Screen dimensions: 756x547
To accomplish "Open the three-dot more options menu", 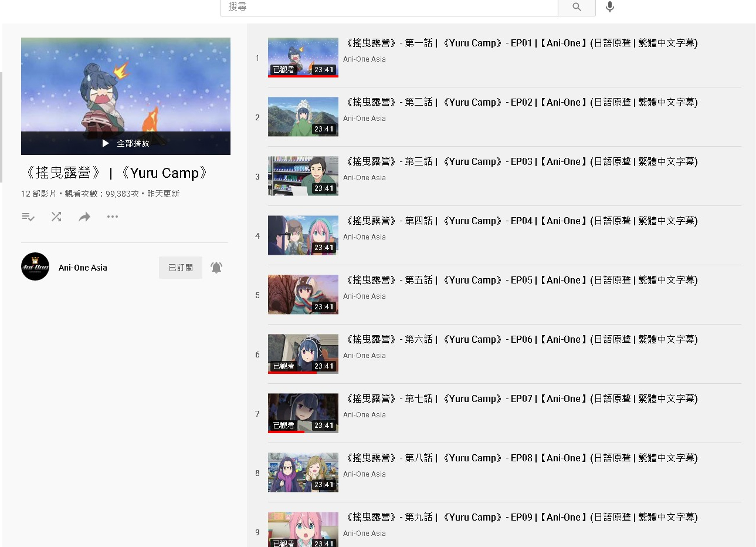I will click(x=113, y=217).
